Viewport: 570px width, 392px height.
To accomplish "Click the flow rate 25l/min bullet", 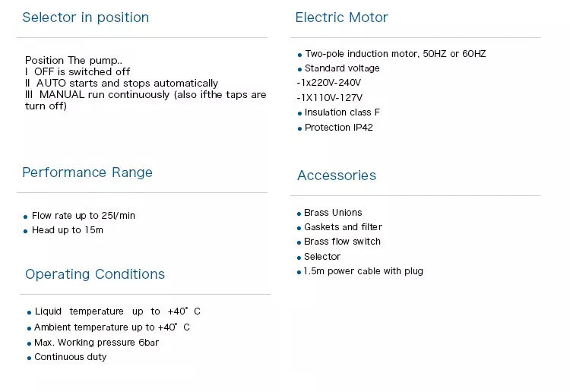I will 84,216.
